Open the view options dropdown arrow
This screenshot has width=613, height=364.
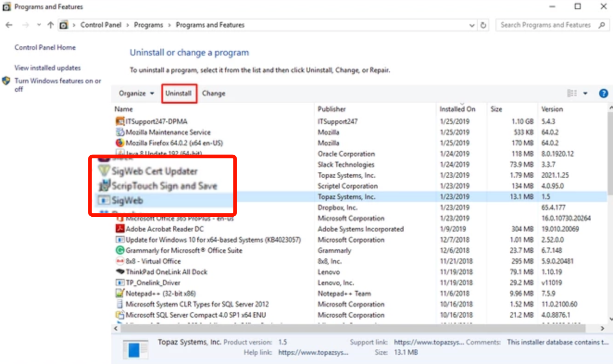click(585, 94)
